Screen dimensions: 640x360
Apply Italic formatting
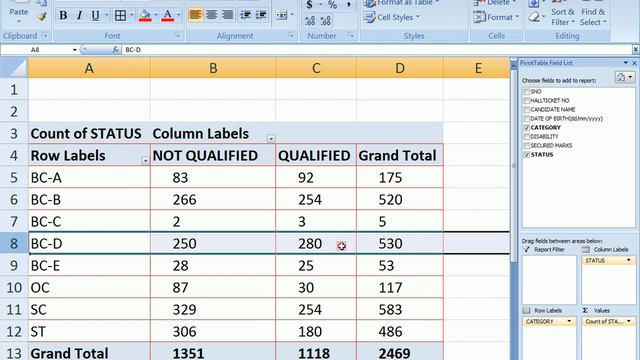[x=79, y=16]
